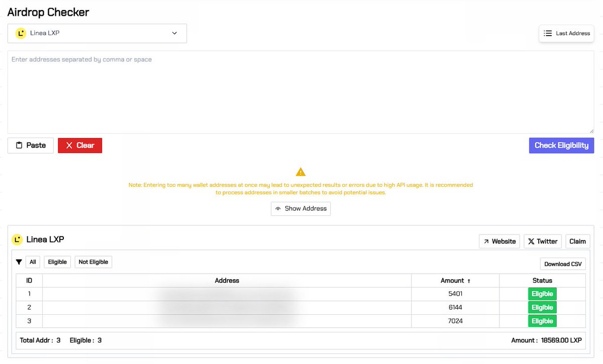The height and width of the screenshot is (364, 603).
Task: Click the Linea logo in results header
Action: [18, 239]
